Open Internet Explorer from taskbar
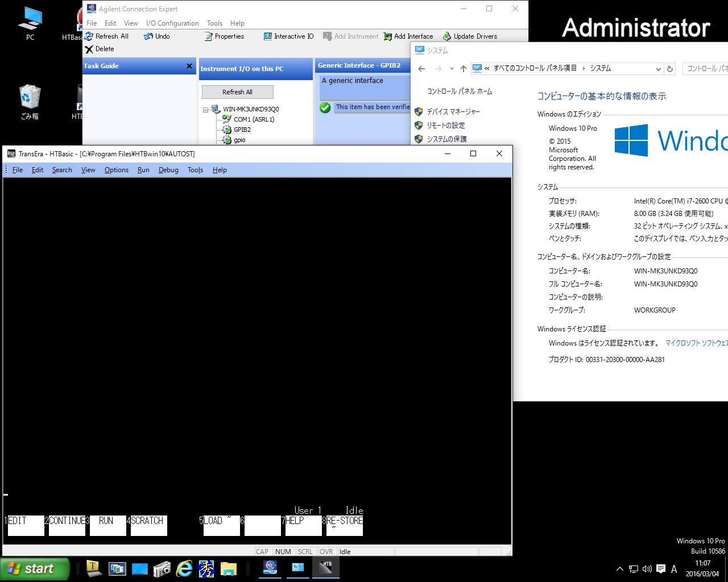Screen dimensions: 728x582 (184, 568)
